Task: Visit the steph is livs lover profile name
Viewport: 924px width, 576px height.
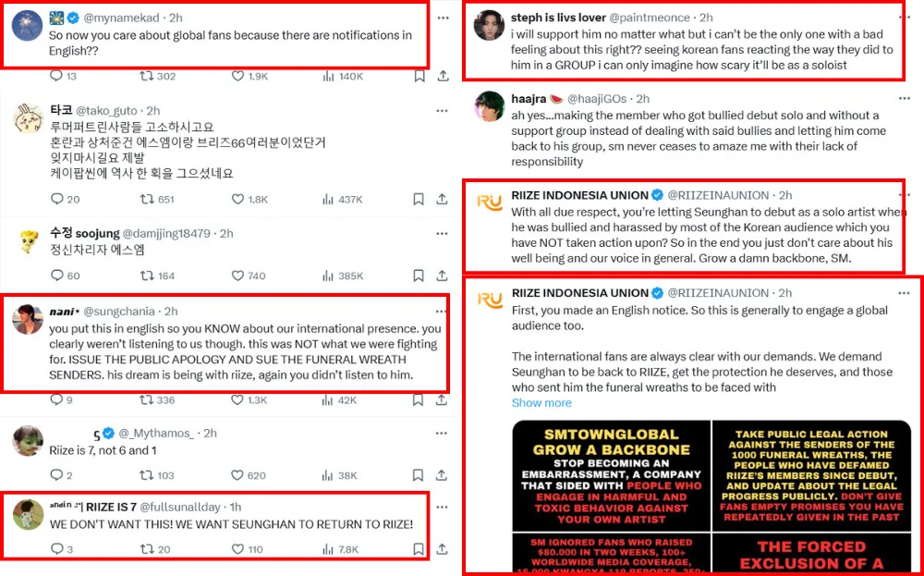Action: tap(558, 18)
